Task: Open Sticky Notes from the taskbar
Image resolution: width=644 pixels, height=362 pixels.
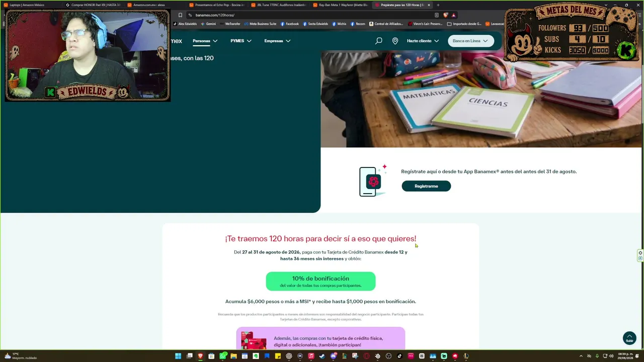Action: coord(278,356)
